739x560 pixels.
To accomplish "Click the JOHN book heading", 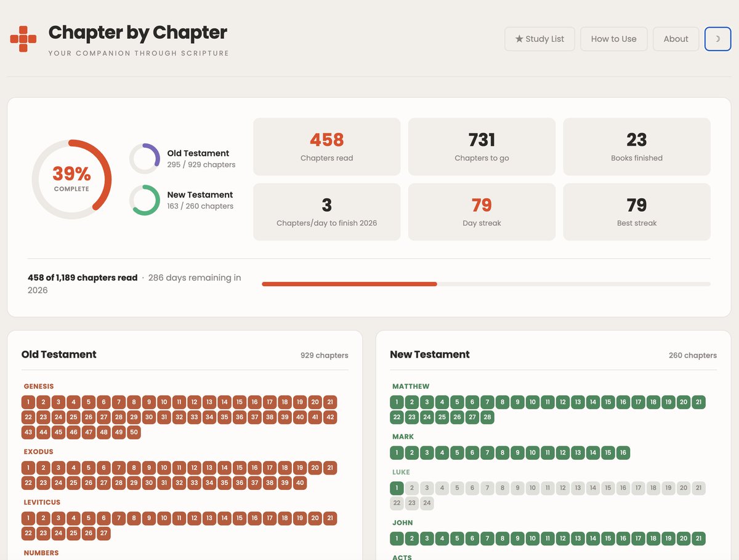I will (x=403, y=523).
